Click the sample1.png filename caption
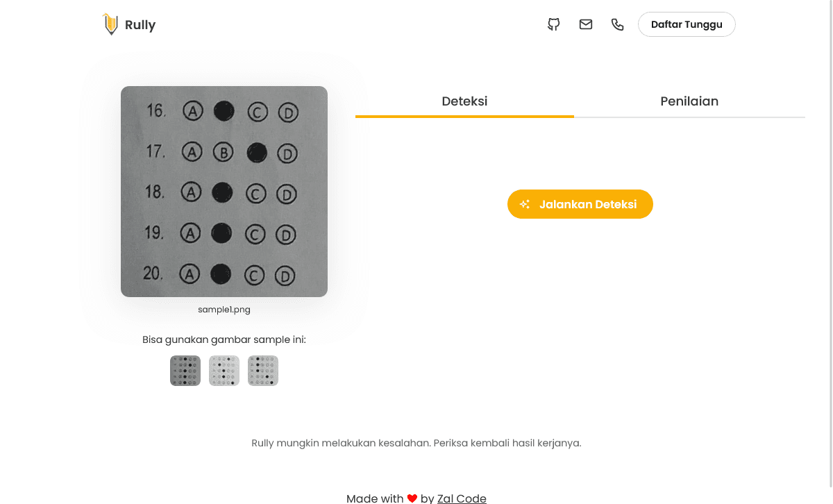Image resolution: width=833 pixels, height=504 pixels. pyautogui.click(x=224, y=309)
